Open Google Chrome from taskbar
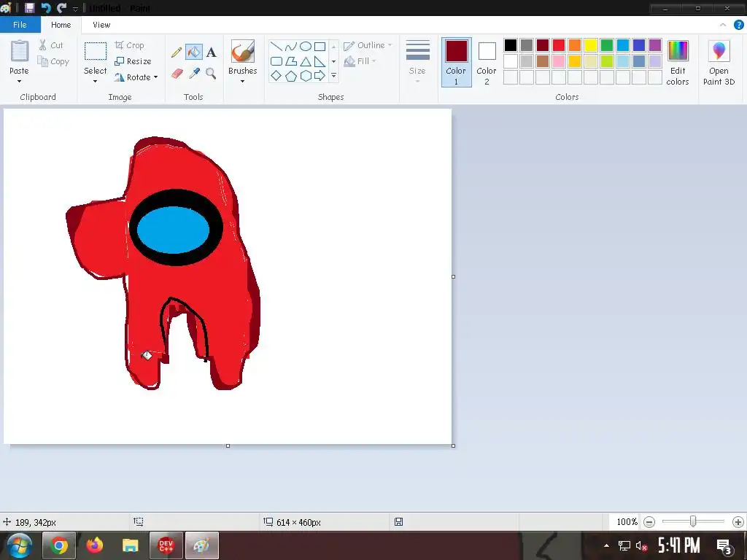Image resolution: width=747 pixels, height=560 pixels. (x=59, y=545)
